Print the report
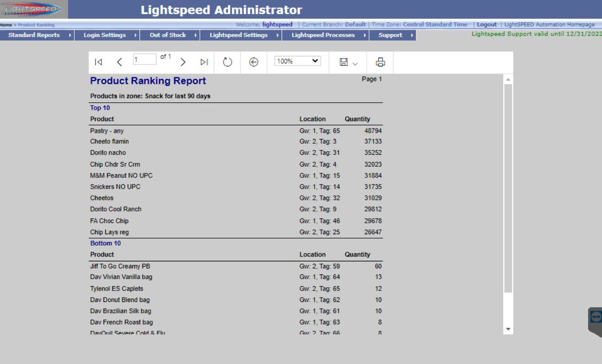The image size is (602, 364). 380,62
